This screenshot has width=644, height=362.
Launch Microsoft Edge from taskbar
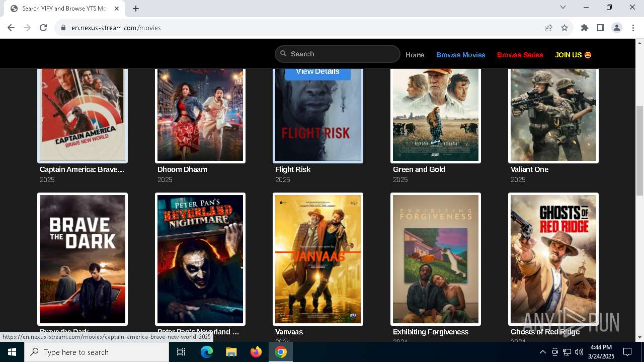point(207,352)
